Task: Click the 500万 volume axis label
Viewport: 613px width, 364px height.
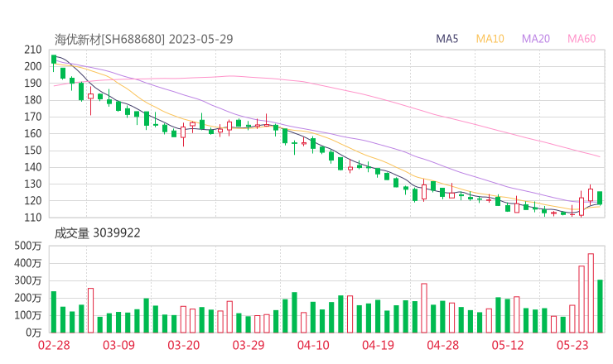Action: point(28,246)
